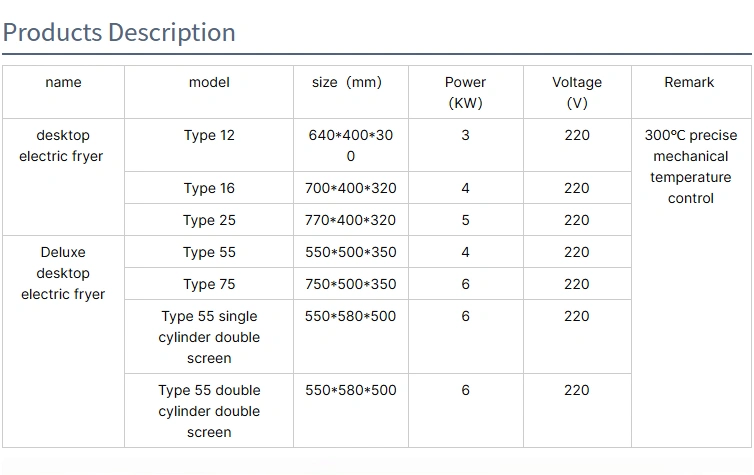Click the "Type 25" model cell

209,220
